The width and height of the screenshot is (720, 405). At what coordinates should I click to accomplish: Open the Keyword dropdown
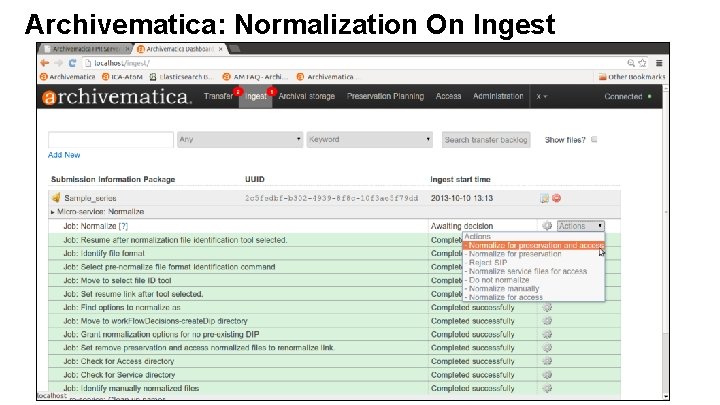coord(370,139)
